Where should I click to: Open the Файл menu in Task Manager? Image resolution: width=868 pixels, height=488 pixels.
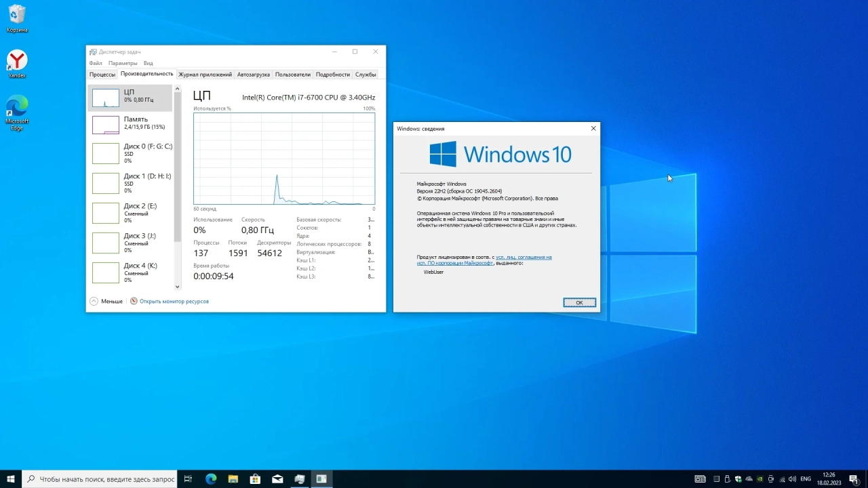click(96, 63)
